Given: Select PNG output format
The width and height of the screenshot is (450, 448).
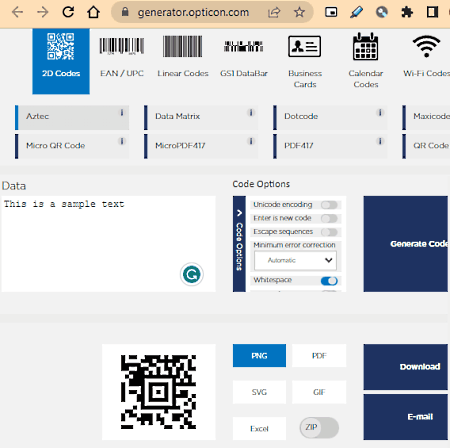Looking at the screenshot, I should pyautogui.click(x=259, y=356).
